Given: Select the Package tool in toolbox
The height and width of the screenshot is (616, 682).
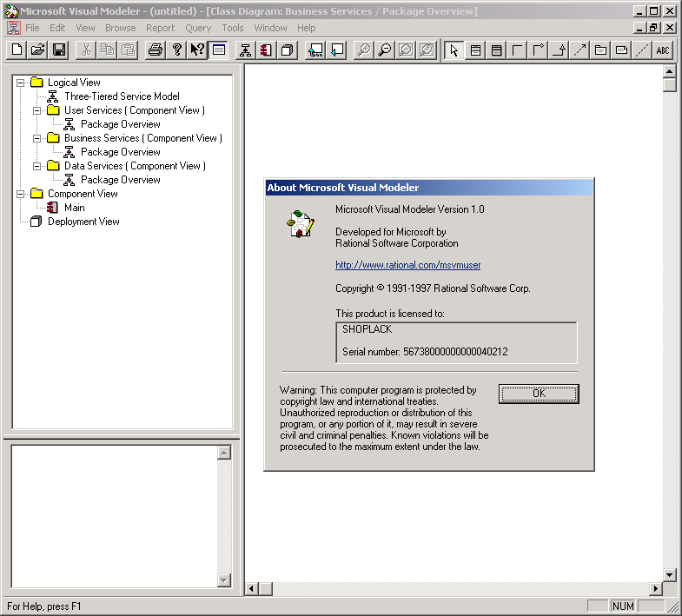Looking at the screenshot, I should tap(600, 50).
